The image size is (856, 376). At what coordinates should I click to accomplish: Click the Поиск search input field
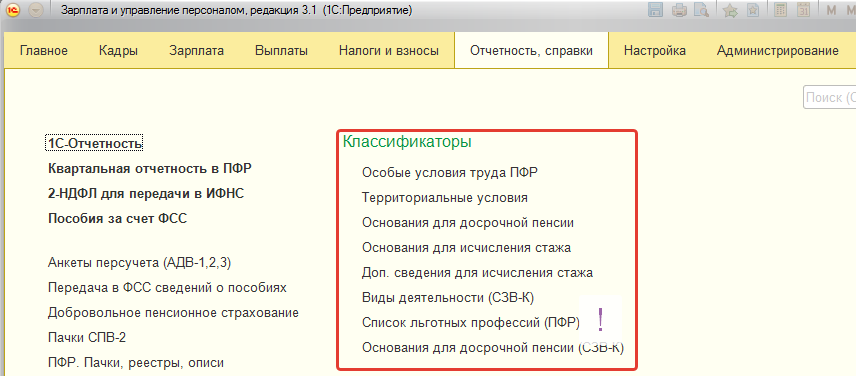pyautogui.click(x=829, y=98)
